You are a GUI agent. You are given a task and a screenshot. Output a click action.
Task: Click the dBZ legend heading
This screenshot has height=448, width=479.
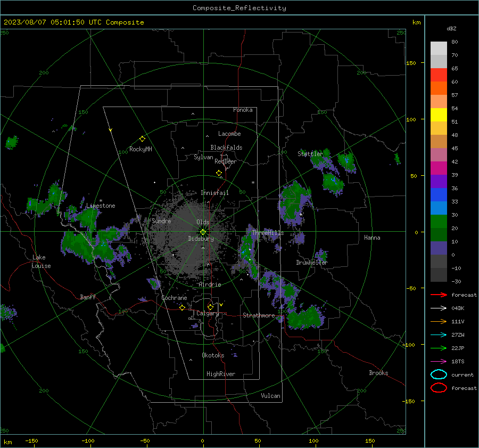pos(451,28)
